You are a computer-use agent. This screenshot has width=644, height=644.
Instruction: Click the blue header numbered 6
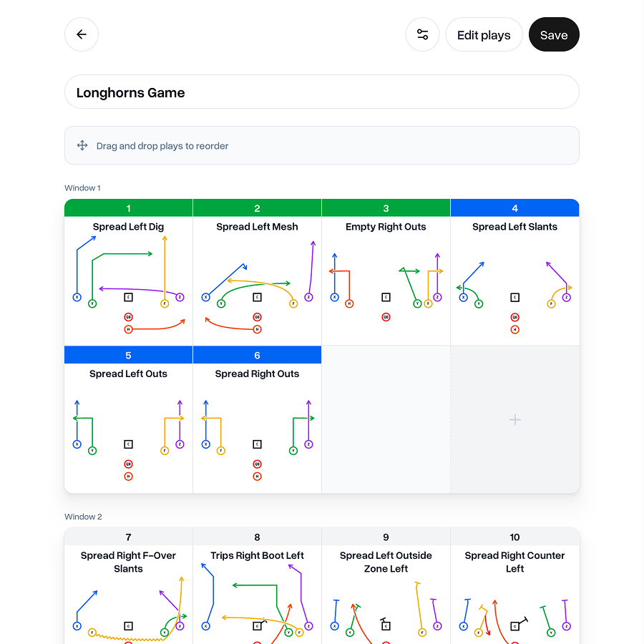(x=257, y=355)
